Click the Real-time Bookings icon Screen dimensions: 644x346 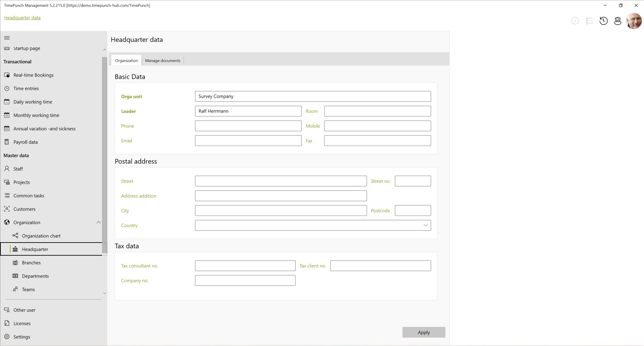7,75
